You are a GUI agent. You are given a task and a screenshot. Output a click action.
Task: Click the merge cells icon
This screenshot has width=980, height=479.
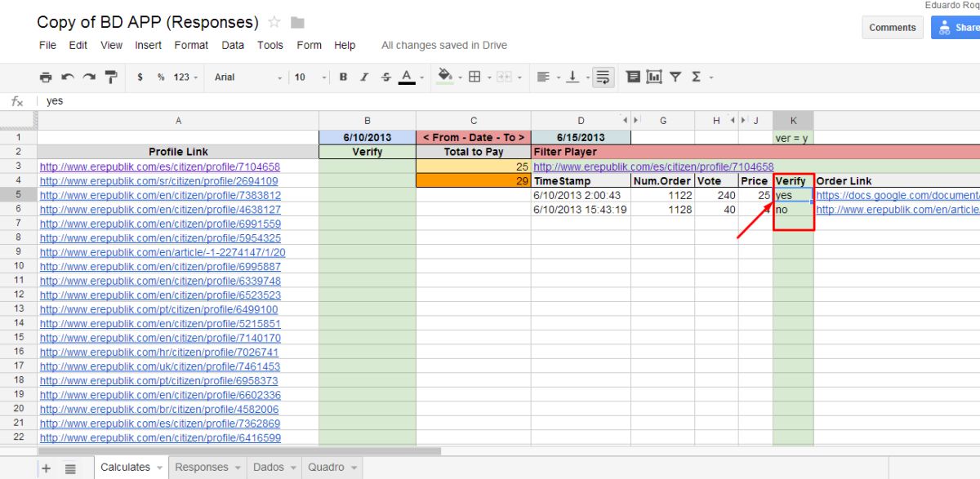tap(503, 77)
